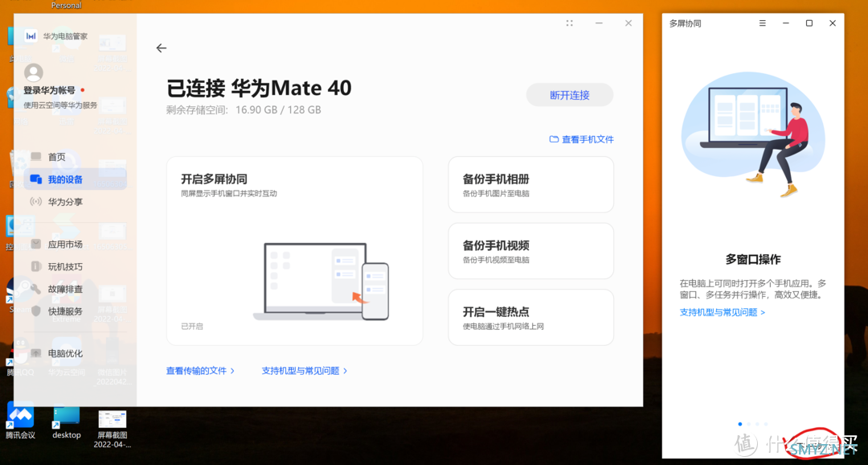Click the laptop-phone illustration in multi-screen card

[x=321, y=282]
